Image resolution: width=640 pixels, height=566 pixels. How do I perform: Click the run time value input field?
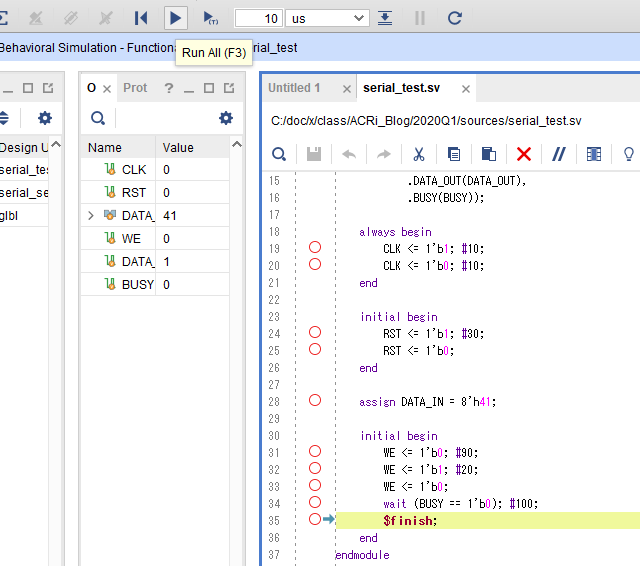coord(257,18)
